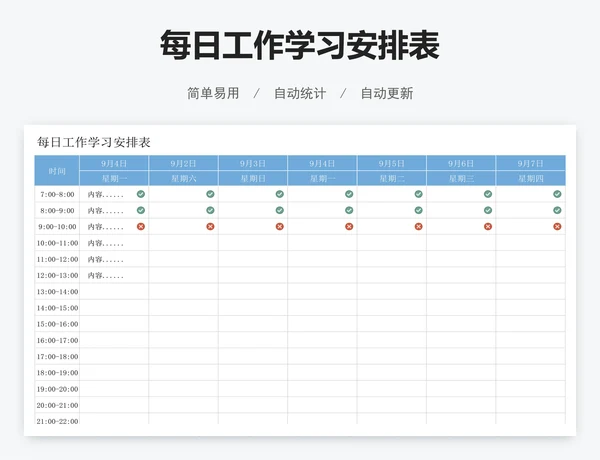
Task: Select the 8:00-9:00 time cell
Action: click(57, 210)
